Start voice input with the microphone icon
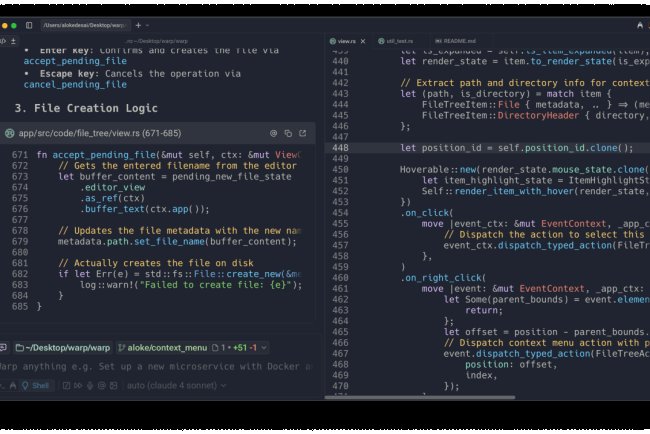 90,386
